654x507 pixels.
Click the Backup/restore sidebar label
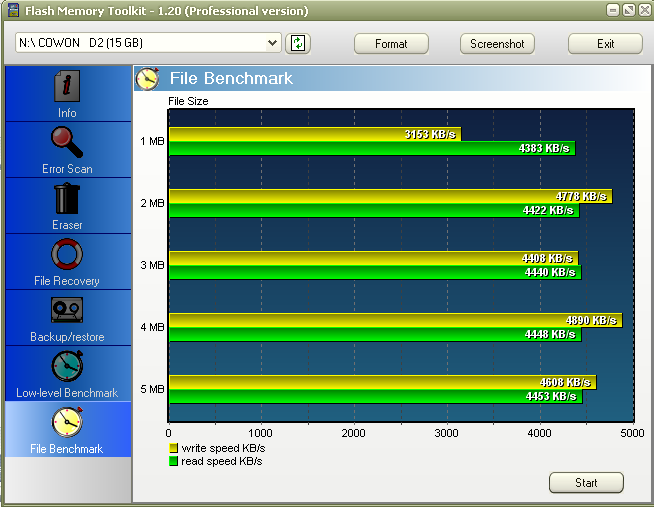point(67,337)
